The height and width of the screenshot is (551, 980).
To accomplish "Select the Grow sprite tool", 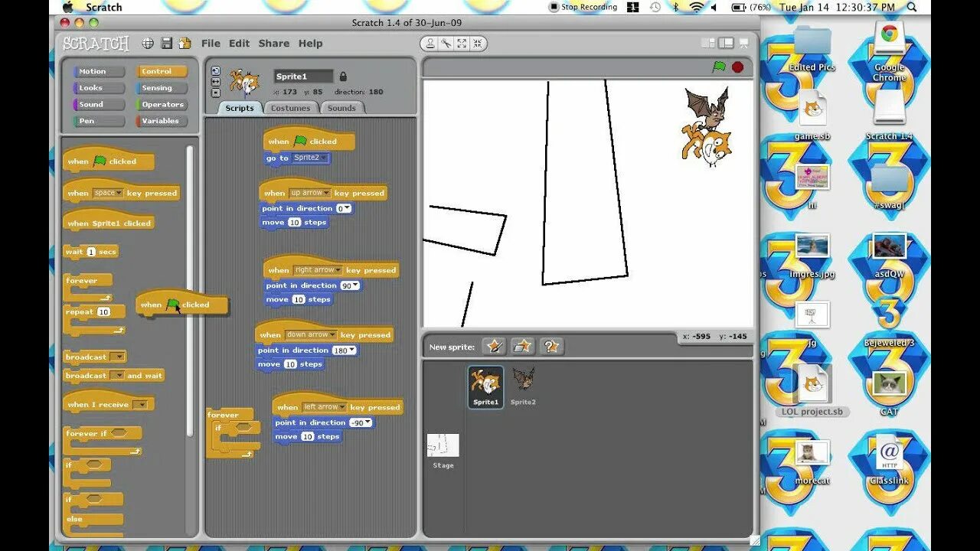I will point(462,44).
